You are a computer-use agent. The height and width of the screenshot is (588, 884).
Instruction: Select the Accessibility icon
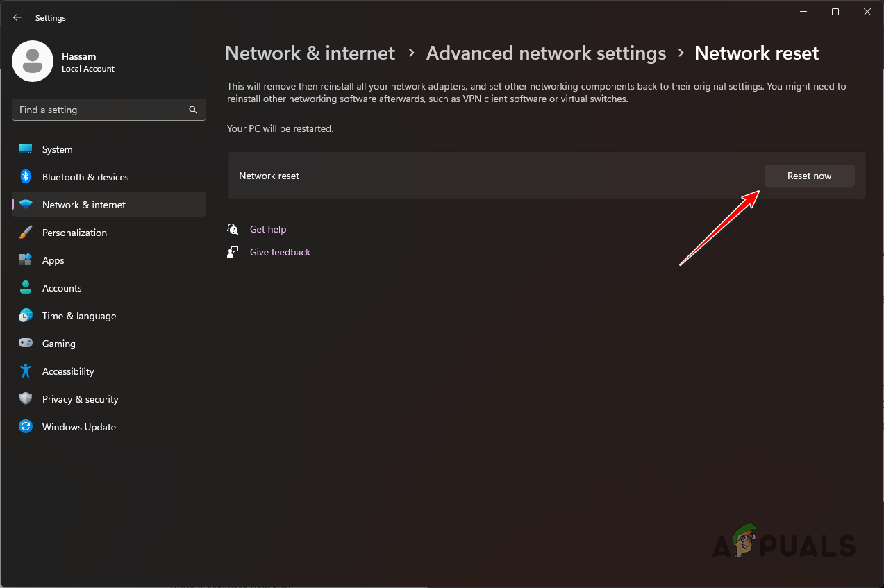[25, 371]
